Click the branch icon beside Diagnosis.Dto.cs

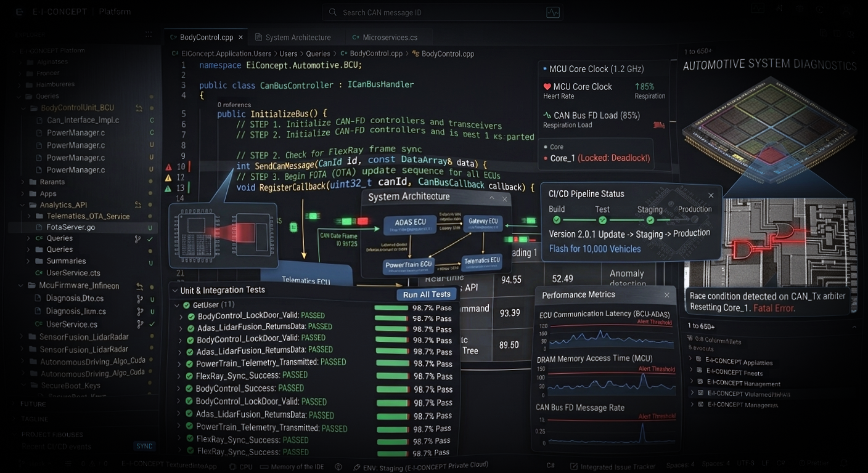pos(139,299)
